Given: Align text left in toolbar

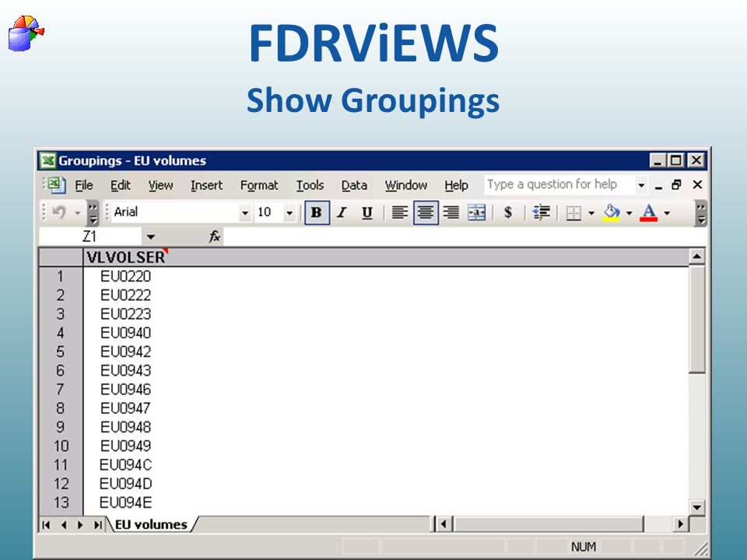Looking at the screenshot, I should (x=399, y=212).
